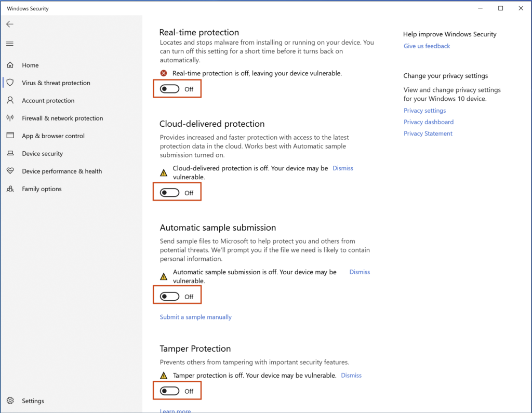Select the Family options menu item
532x413 pixels.
point(42,189)
